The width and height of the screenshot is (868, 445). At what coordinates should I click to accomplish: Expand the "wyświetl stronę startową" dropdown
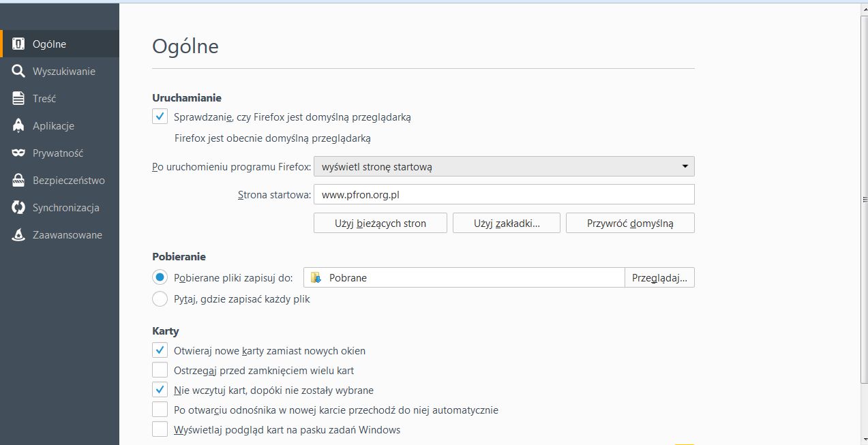504,167
